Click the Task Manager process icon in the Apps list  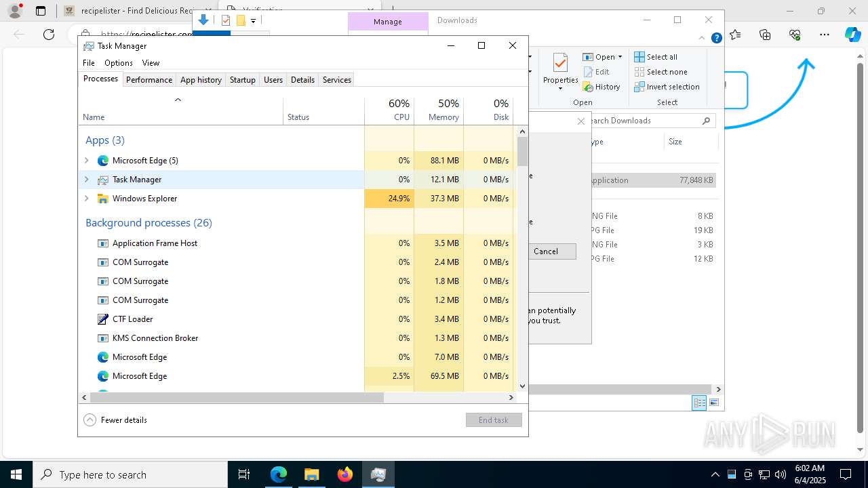tap(103, 180)
